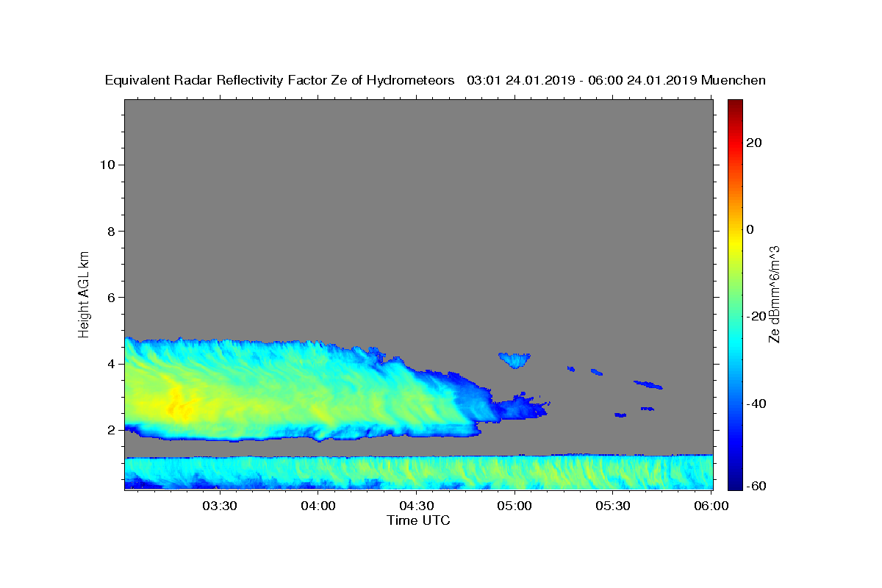Click the colorbar label 'Ze dBmm^6/m^3'
This screenshot has width=882, height=588.
coord(774,294)
